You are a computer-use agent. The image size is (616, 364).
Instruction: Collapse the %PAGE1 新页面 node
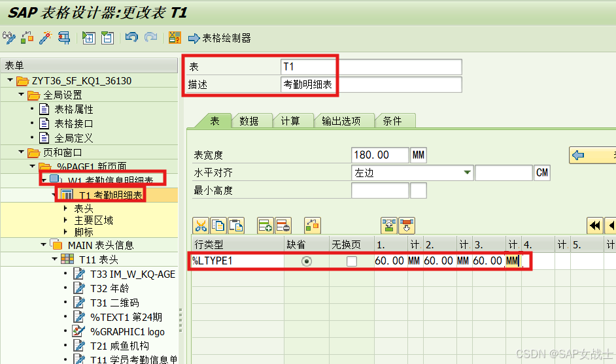(x=32, y=166)
